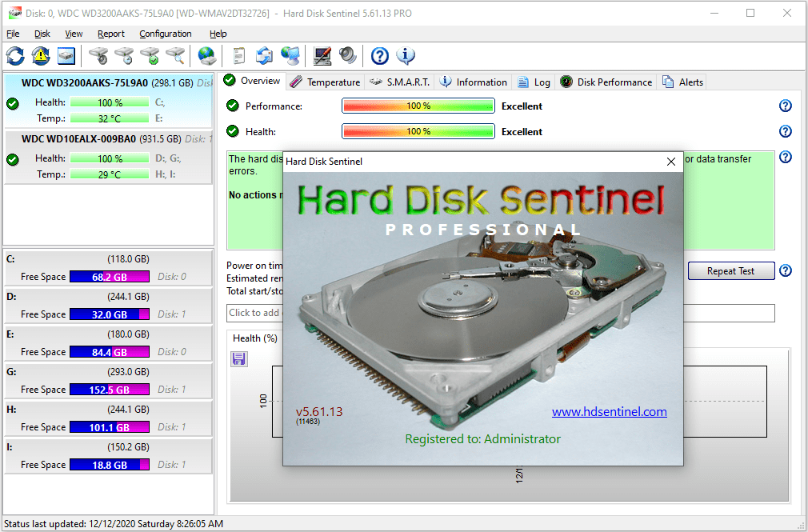Image resolution: width=808 pixels, height=532 pixels.
Task: Click the blue refresh arrows toolbar icon
Action: pos(15,56)
